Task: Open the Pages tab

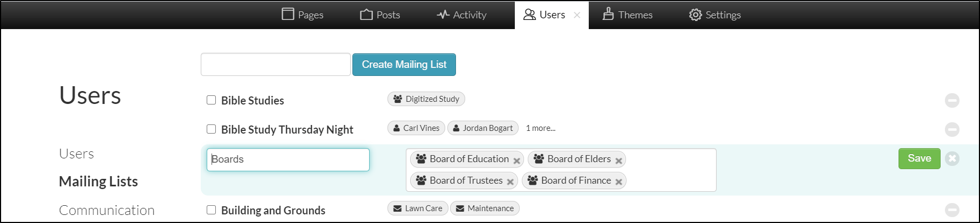Action: (x=303, y=15)
